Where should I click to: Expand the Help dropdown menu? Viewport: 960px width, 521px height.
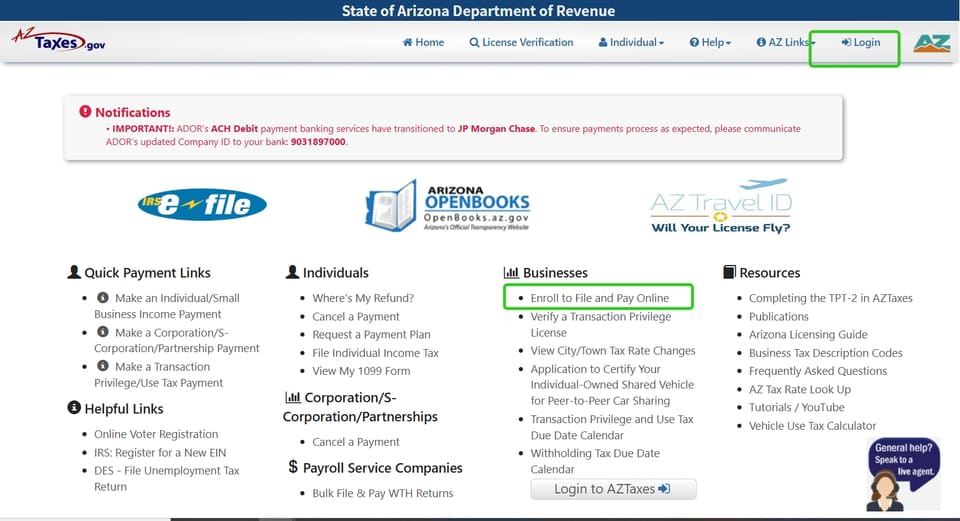coord(710,42)
